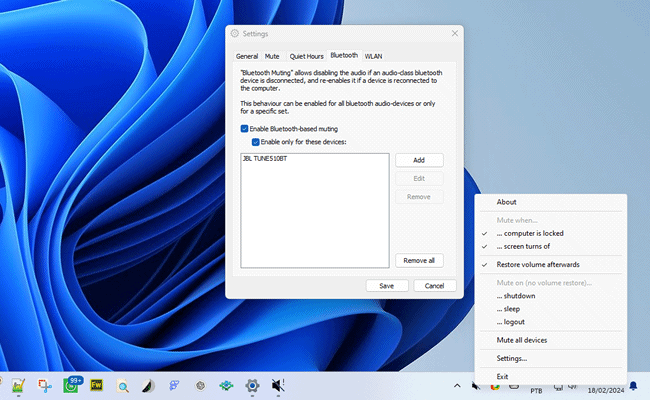Toggle Enable Bluetooth-based muting checkbox
This screenshot has width=650, height=400.
point(244,128)
